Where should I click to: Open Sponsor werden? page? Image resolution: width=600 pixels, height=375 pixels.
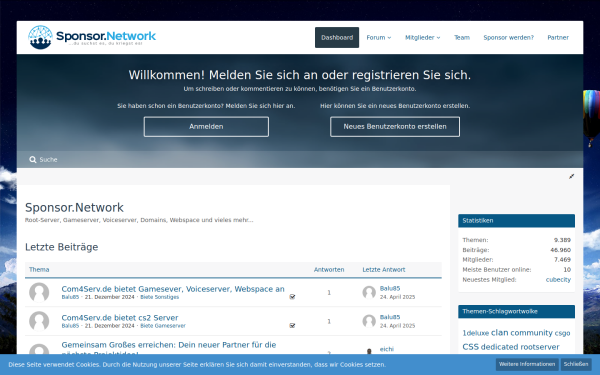click(x=508, y=38)
